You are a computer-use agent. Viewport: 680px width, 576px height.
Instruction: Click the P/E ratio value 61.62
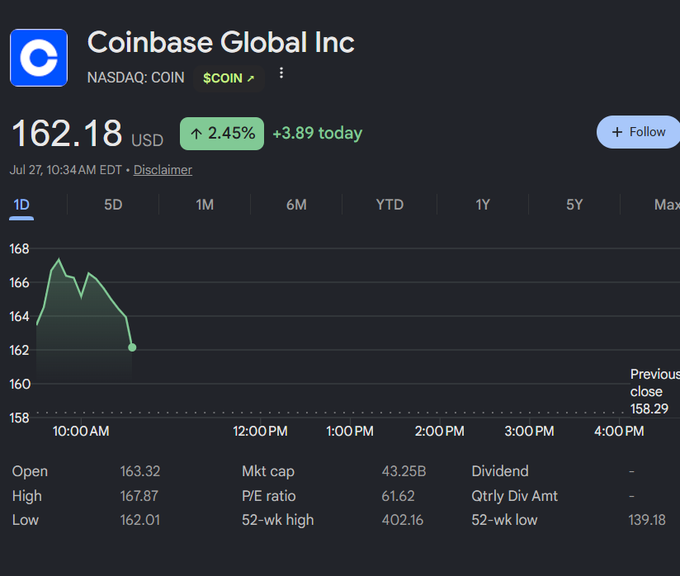[398, 496]
